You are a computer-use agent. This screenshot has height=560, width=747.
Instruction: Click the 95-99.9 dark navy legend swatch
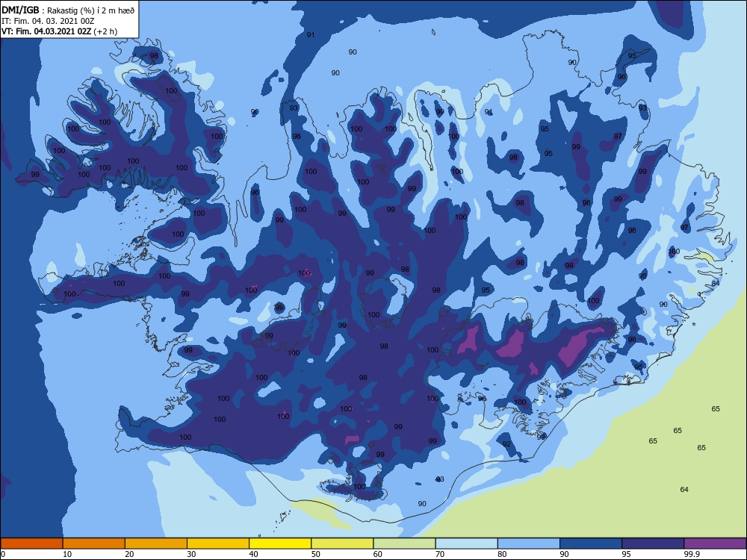coord(653,544)
